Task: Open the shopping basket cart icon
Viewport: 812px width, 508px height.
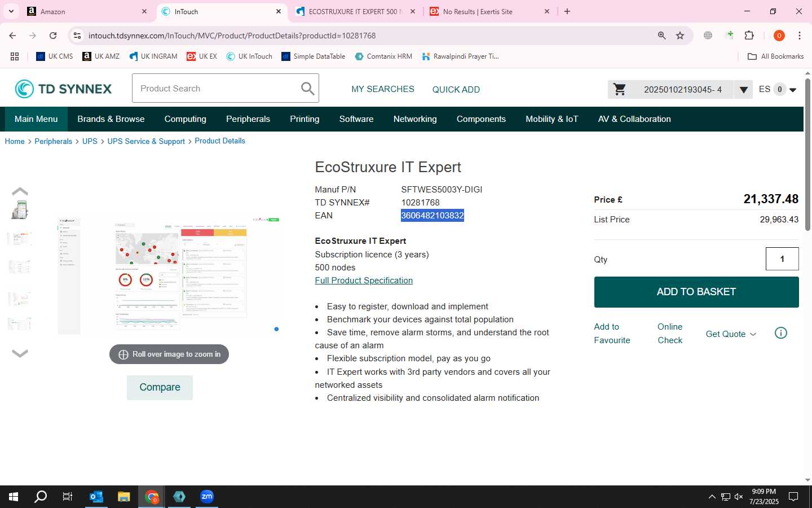Action: tap(620, 89)
